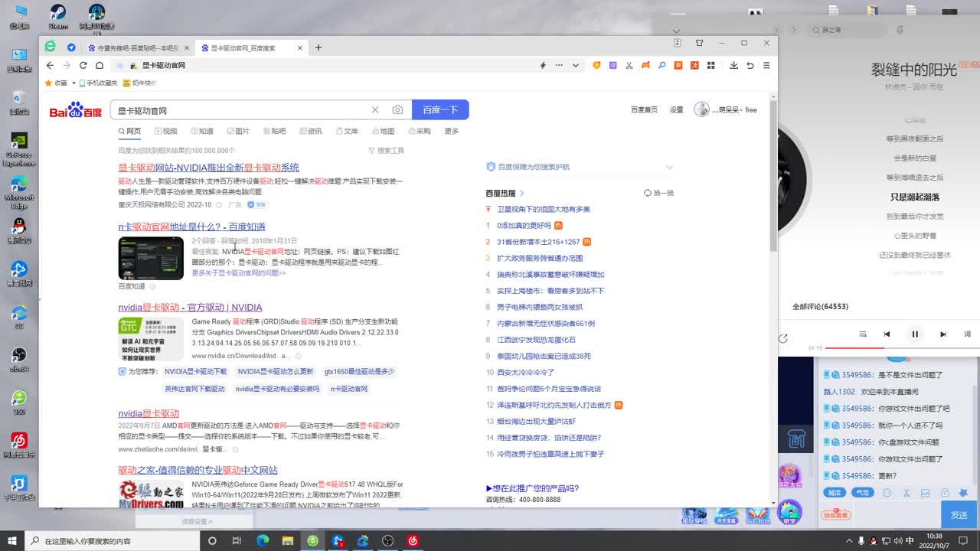This screenshot has height=551, width=980.
Task: Pause the music player song
Action: click(x=915, y=334)
